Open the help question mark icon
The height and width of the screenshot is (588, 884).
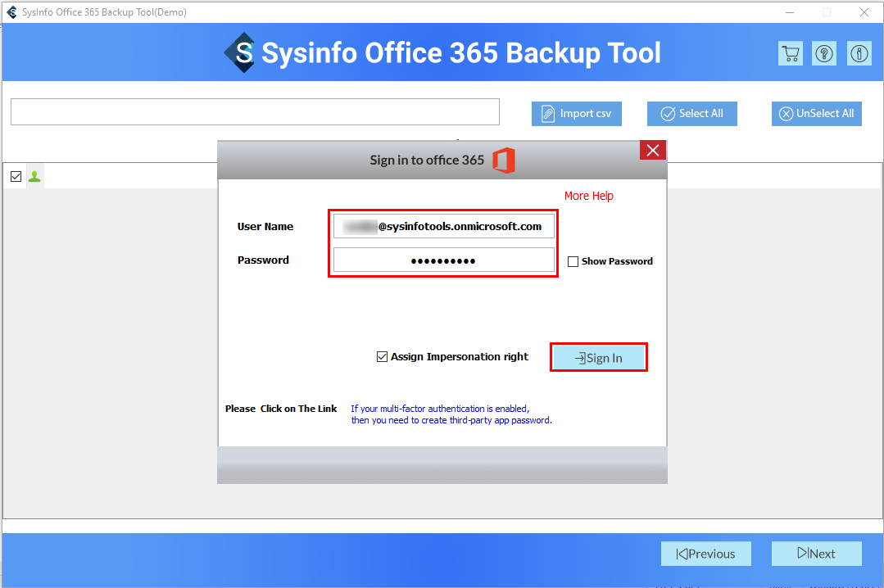coord(824,53)
